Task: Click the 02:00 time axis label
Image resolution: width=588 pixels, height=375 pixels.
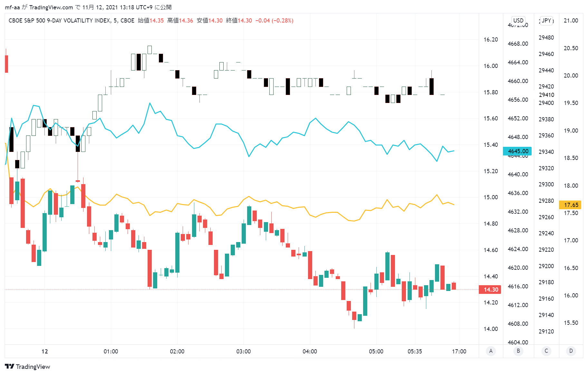Action: point(177,351)
